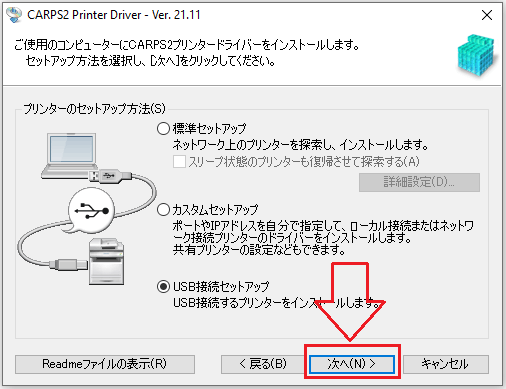Click the multifunction printer illustration
The image size is (506, 389).
click(x=107, y=262)
